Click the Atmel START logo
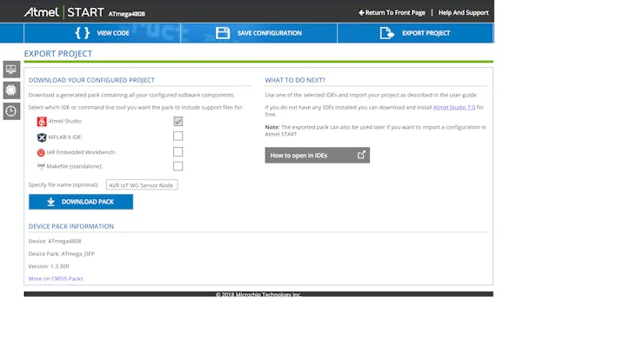This screenshot has height=348, width=644. click(x=64, y=12)
